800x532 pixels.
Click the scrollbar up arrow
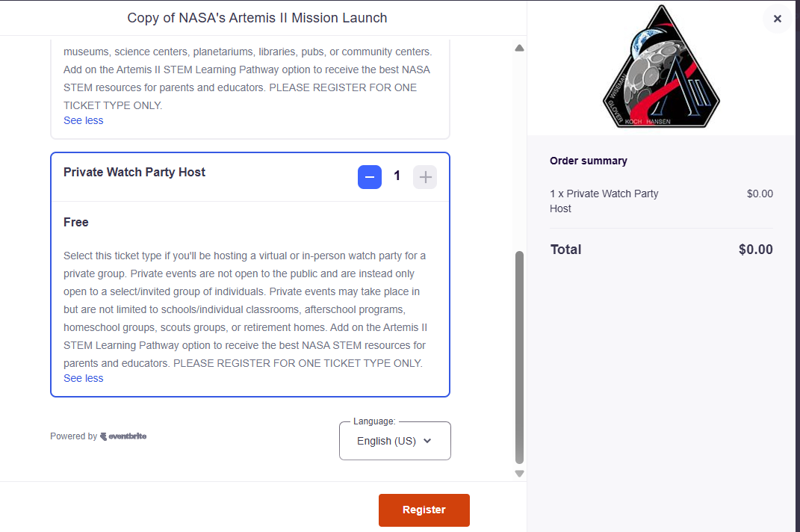[519, 49]
